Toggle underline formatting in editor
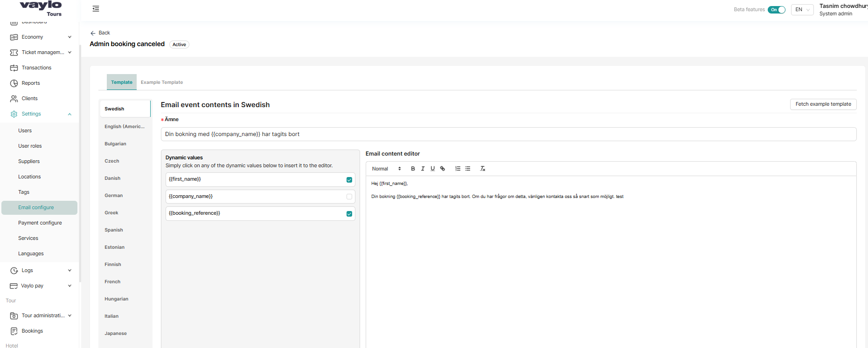 point(432,169)
